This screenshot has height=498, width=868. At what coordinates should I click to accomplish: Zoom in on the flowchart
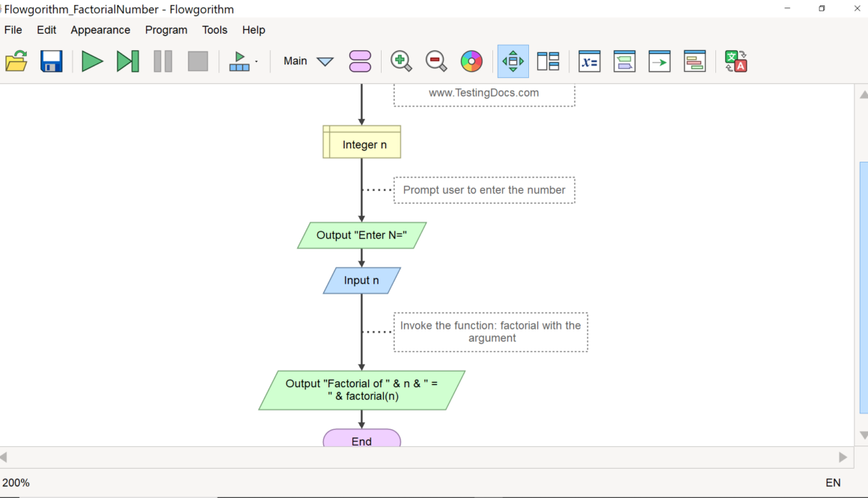point(401,61)
